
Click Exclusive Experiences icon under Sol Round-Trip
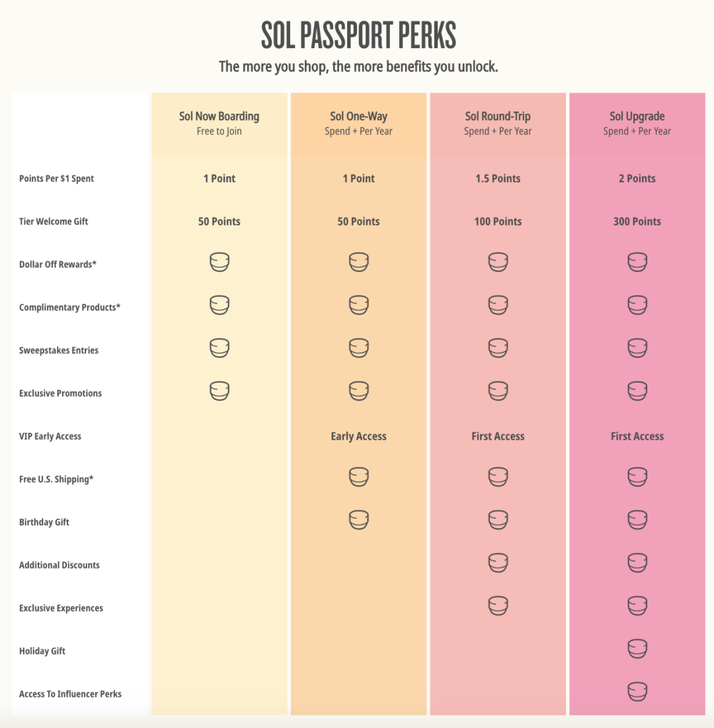[x=498, y=606]
